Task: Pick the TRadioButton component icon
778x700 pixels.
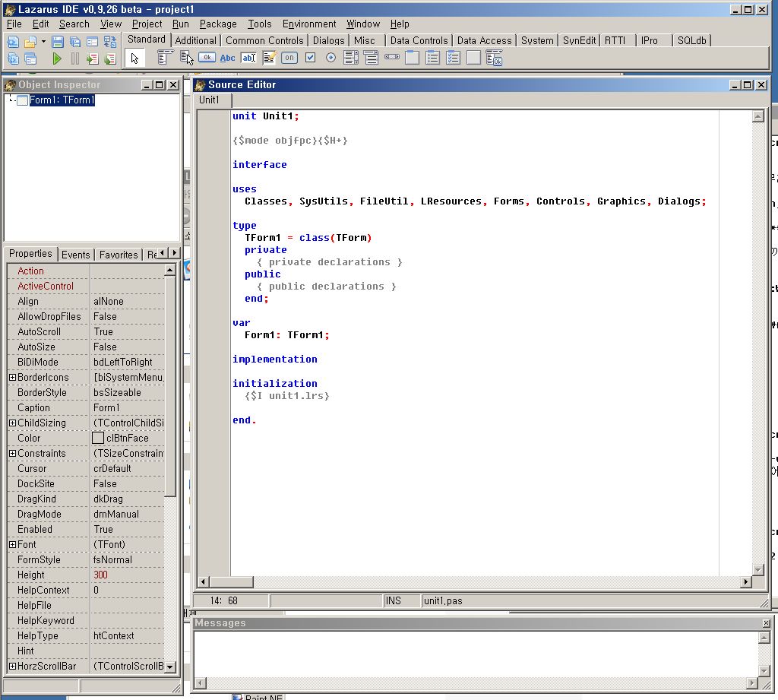Action: (x=331, y=58)
